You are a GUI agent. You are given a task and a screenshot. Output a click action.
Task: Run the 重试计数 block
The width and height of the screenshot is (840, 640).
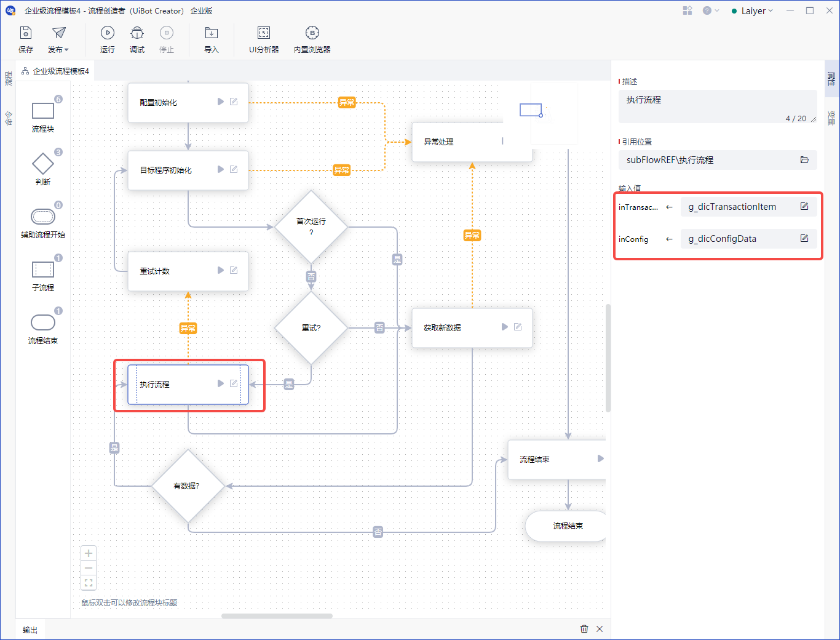pyautogui.click(x=221, y=270)
